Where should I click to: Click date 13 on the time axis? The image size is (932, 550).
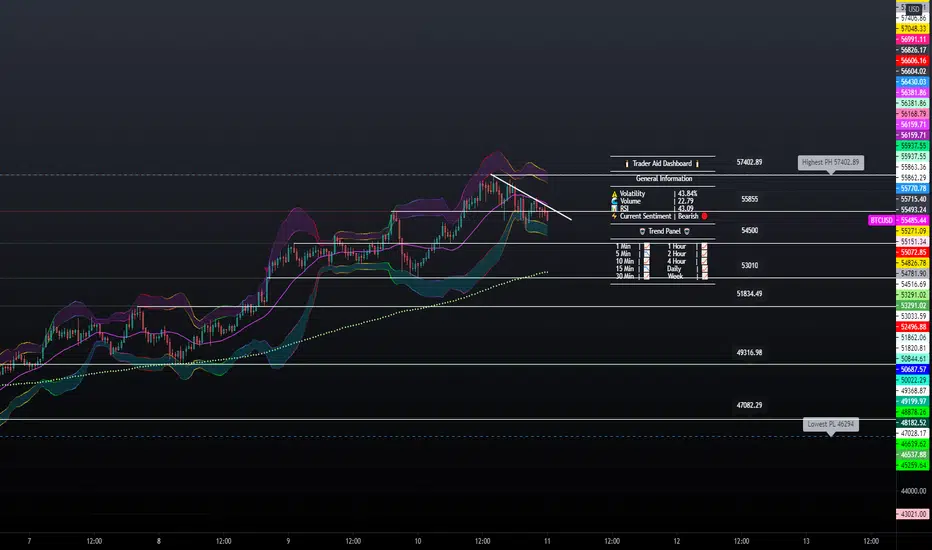click(806, 541)
